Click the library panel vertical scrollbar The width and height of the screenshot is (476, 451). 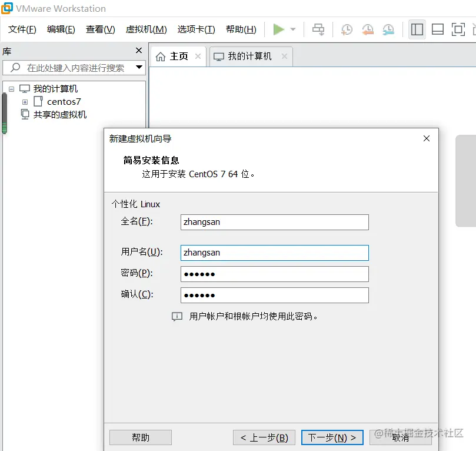coord(4,114)
